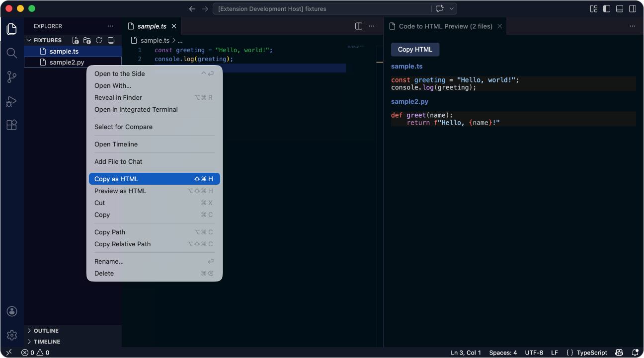
Task: Open the dropdown arrow beside the chat icon
Action: pos(451,9)
